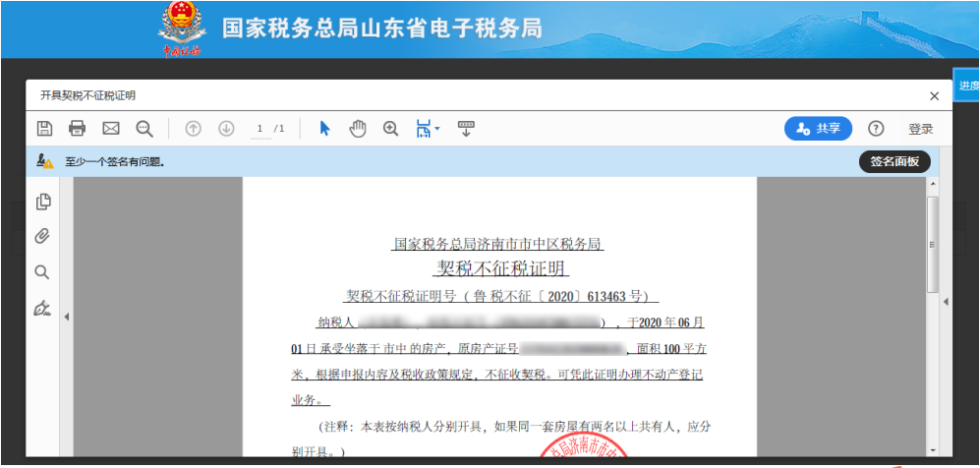The width and height of the screenshot is (980, 468).
Task: Print the document with the printer icon
Action: (77, 129)
